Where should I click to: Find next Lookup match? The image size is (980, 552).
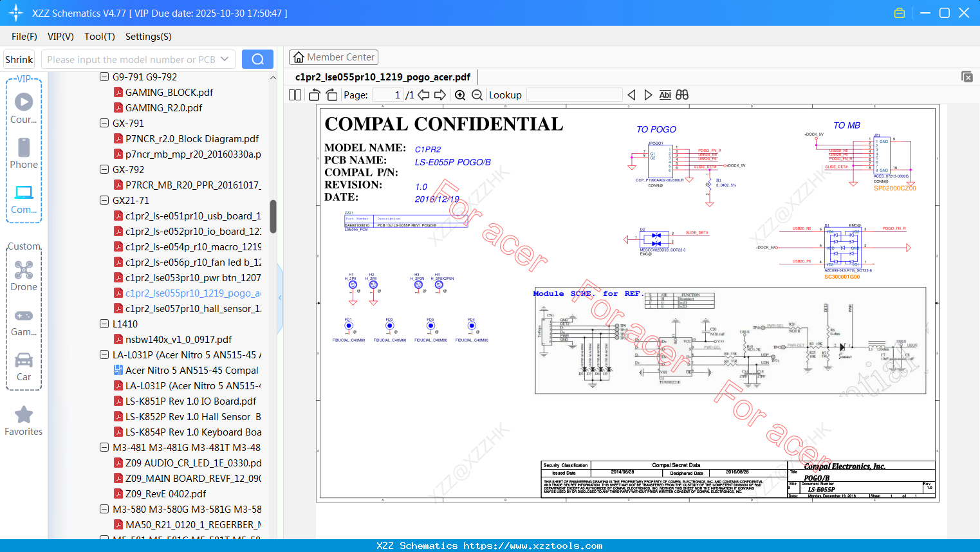click(x=648, y=95)
